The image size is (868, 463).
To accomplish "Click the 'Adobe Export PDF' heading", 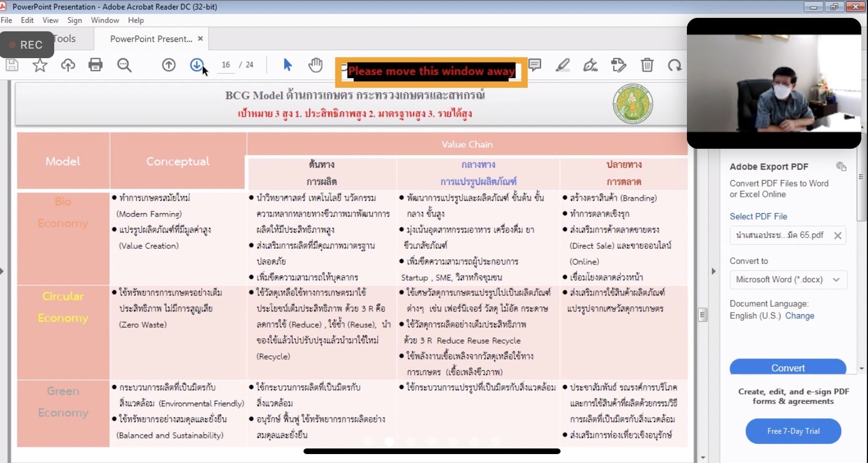I will pos(769,167).
